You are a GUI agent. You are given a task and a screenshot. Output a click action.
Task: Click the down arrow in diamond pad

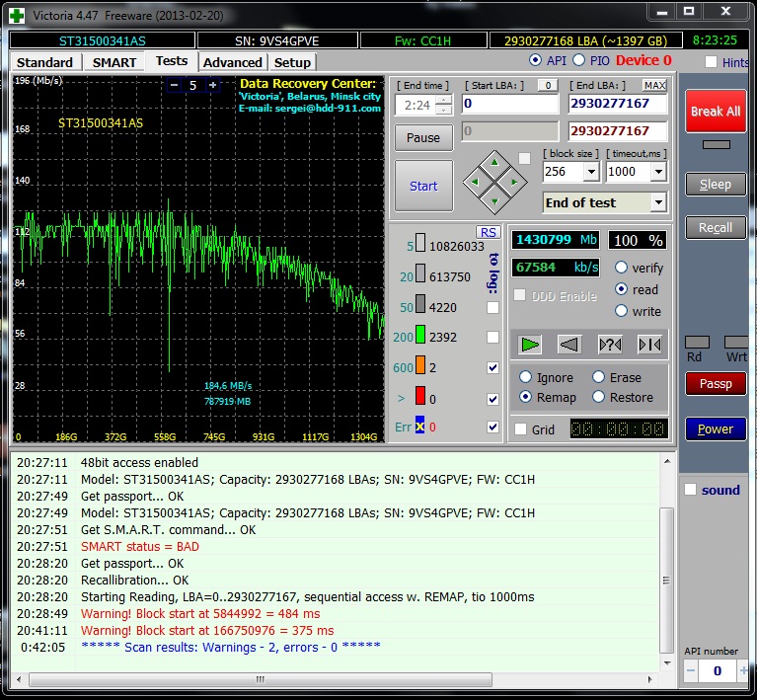(495, 200)
